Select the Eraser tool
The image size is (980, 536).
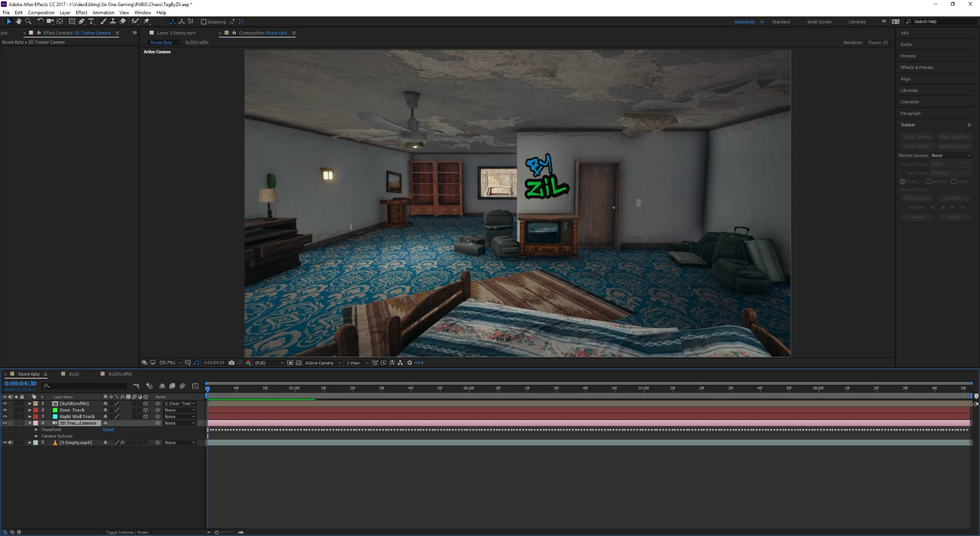pyautogui.click(x=122, y=21)
